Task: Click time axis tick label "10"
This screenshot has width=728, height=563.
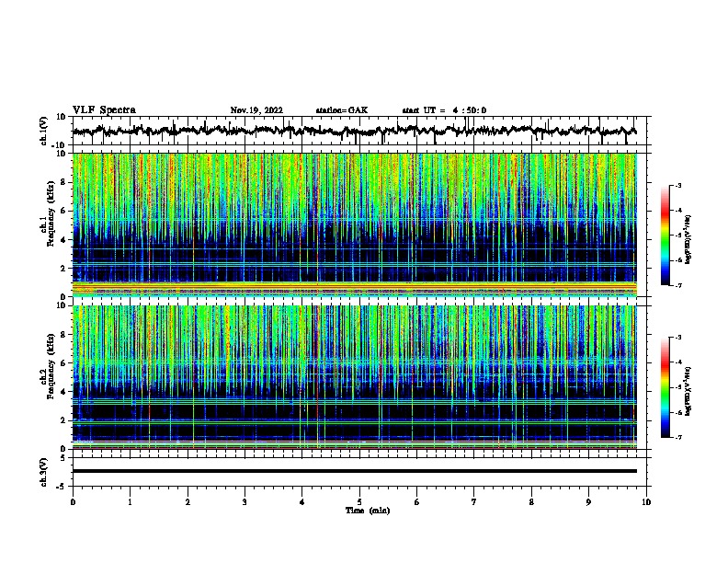Action: [646, 502]
